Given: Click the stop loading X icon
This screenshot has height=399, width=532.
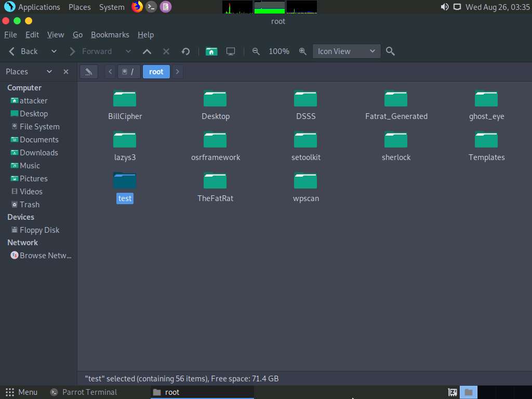Looking at the screenshot, I should 166,51.
